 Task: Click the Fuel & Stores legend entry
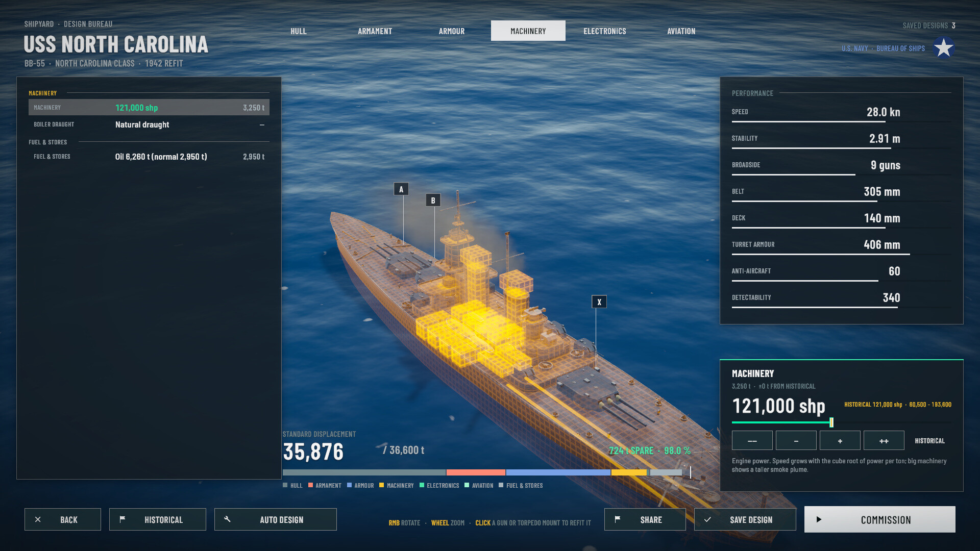521,486
